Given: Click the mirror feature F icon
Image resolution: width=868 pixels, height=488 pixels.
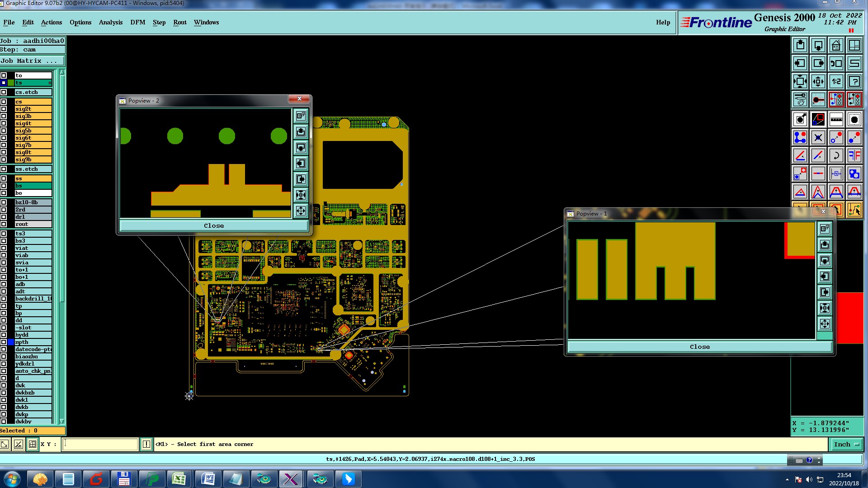Looking at the screenshot, I should click(x=854, y=156).
